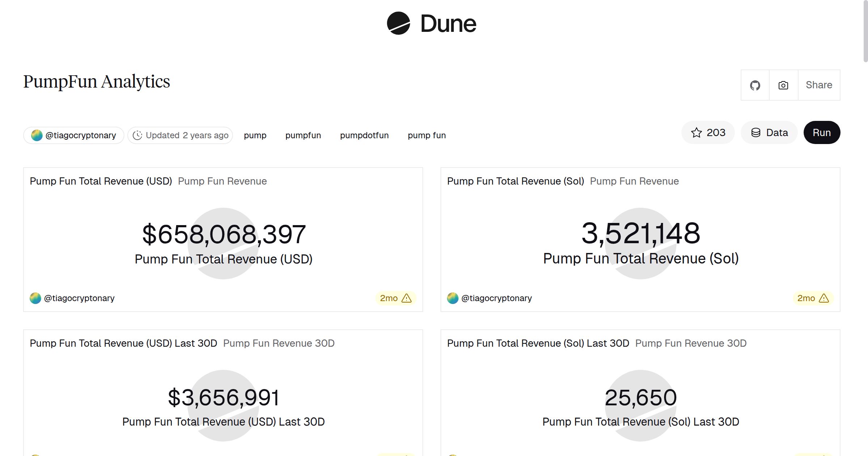Click the camera screenshot icon

(783, 85)
